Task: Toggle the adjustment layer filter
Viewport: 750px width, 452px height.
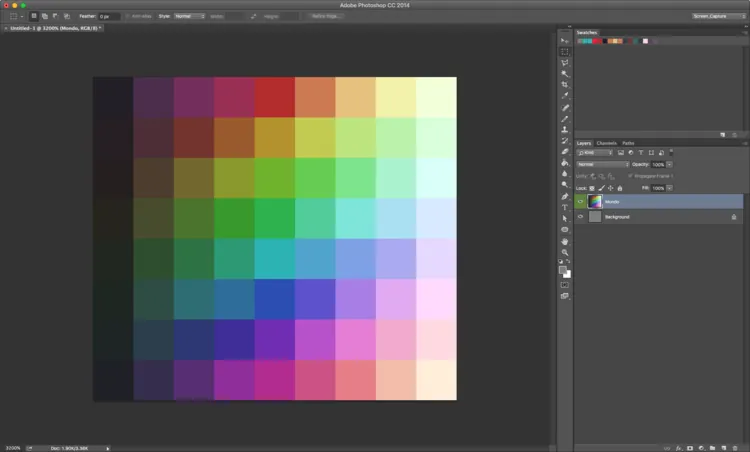Action: 631,153
